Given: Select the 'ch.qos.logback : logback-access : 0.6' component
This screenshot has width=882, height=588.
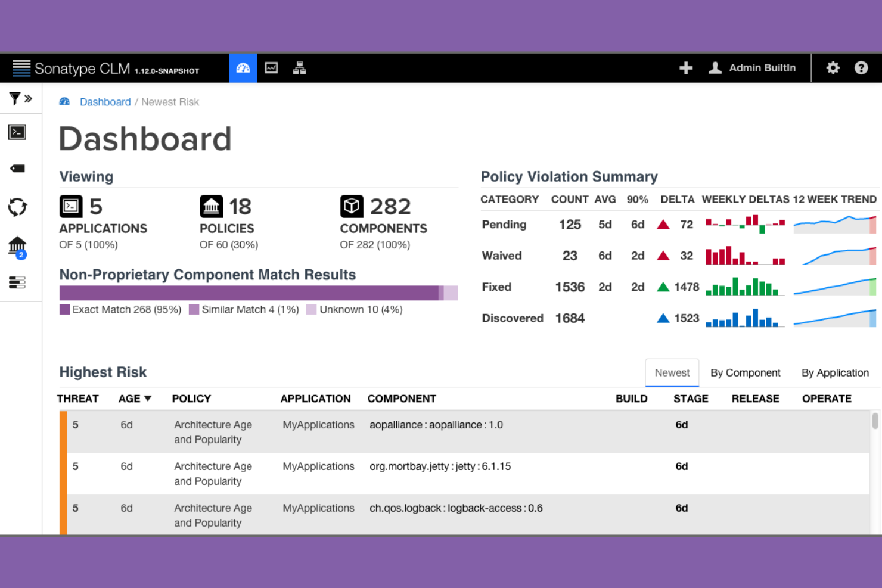Looking at the screenshot, I should (456, 508).
